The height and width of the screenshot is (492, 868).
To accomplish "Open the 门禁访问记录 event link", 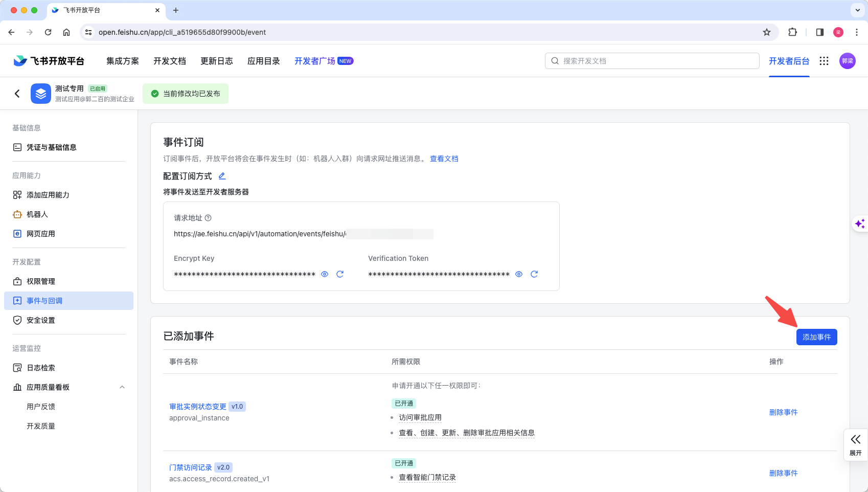I will 191,467.
